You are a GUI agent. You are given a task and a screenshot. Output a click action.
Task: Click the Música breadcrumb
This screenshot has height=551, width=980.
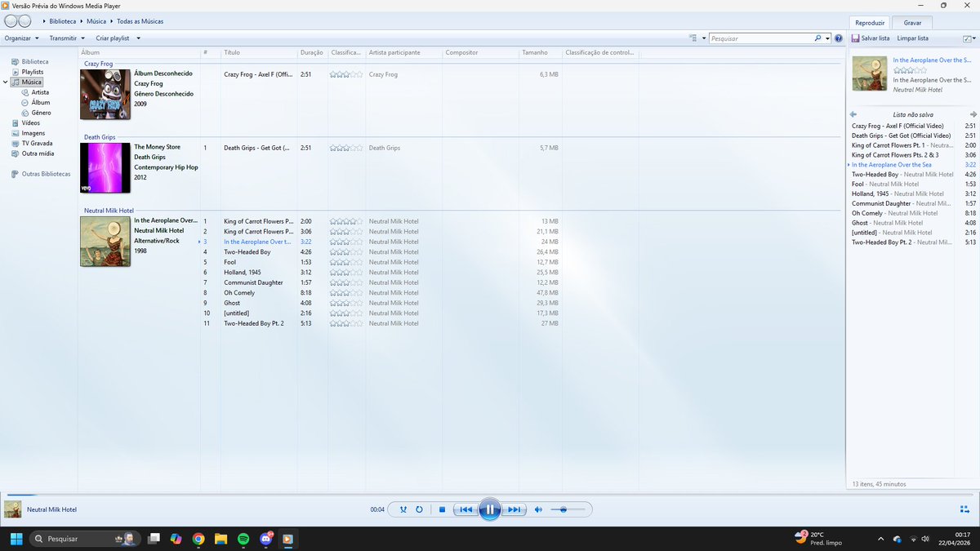pyautogui.click(x=96, y=21)
